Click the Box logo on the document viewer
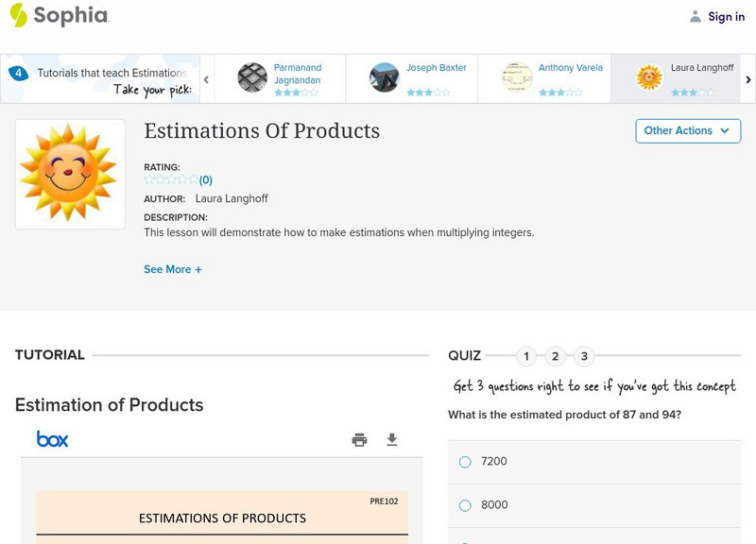The image size is (756, 544). pos(54,438)
